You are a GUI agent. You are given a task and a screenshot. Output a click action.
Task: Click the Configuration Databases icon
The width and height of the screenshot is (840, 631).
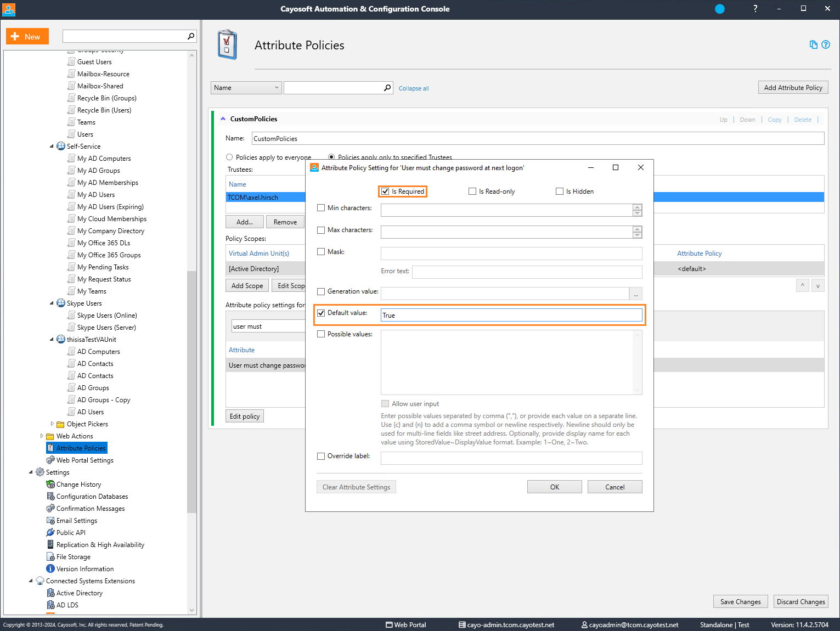coord(50,497)
